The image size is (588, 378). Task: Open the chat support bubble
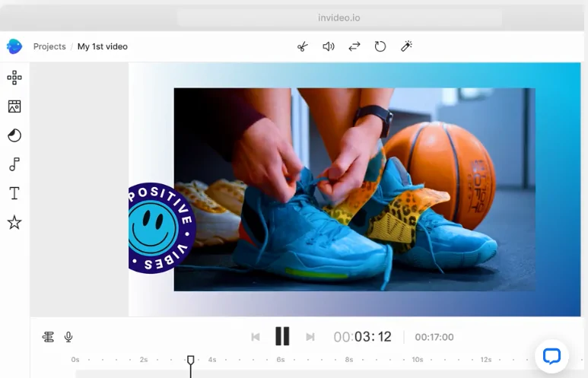coord(551,356)
